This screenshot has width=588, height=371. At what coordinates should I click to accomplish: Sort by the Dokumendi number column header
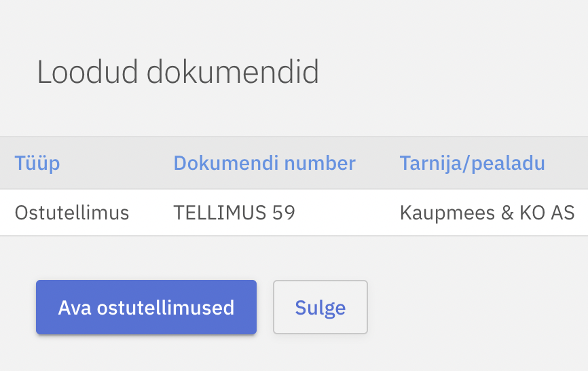click(264, 163)
